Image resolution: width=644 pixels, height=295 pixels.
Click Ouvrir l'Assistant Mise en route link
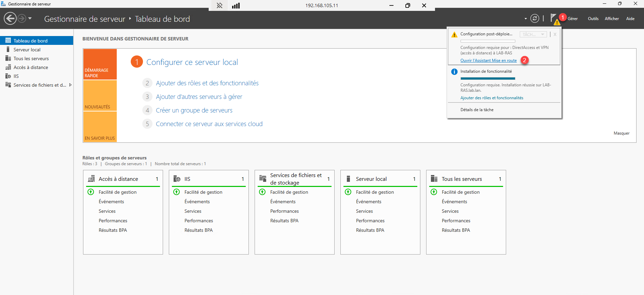pos(488,60)
